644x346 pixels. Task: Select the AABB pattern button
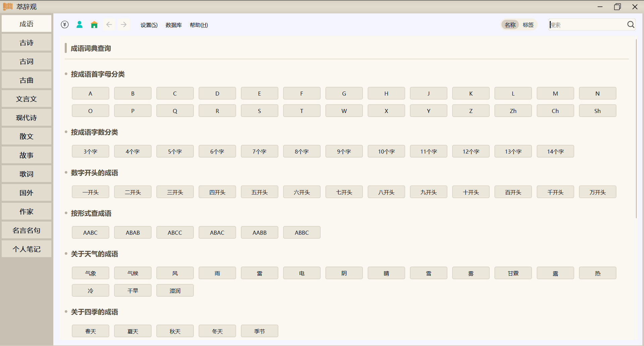pos(260,232)
